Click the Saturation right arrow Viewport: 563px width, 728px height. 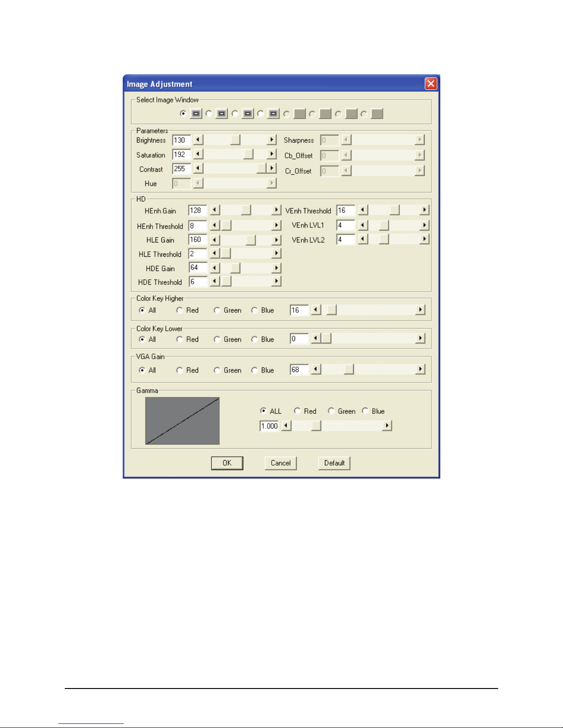pos(272,154)
